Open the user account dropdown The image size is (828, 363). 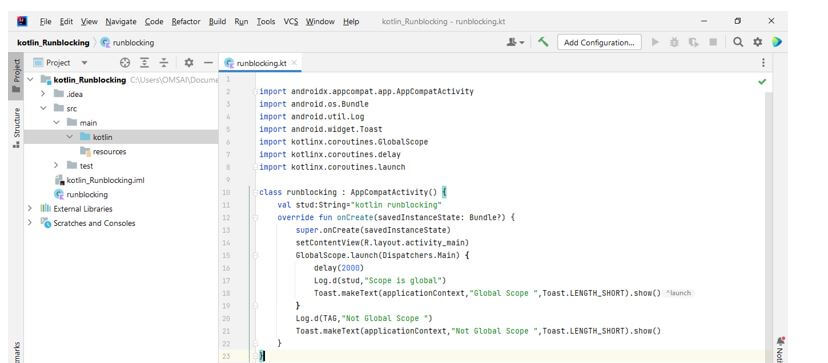pos(515,42)
